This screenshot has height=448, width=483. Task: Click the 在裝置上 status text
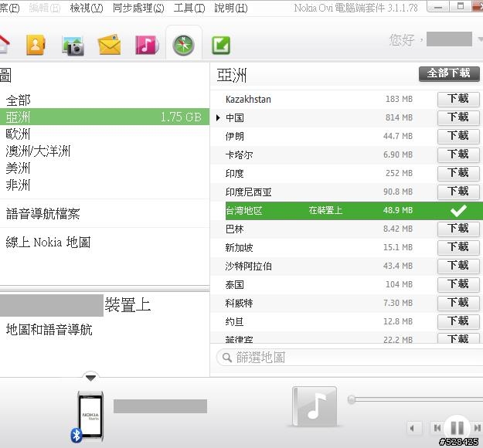[325, 211]
